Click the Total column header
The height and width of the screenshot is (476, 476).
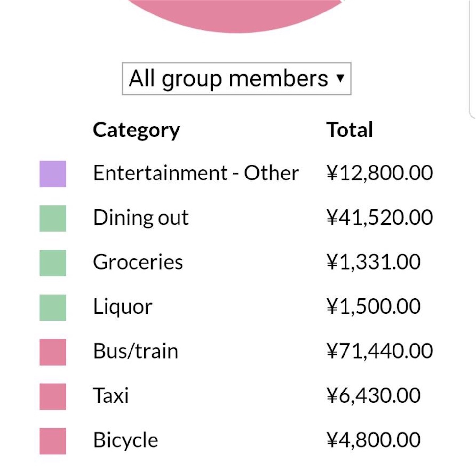pyautogui.click(x=349, y=130)
